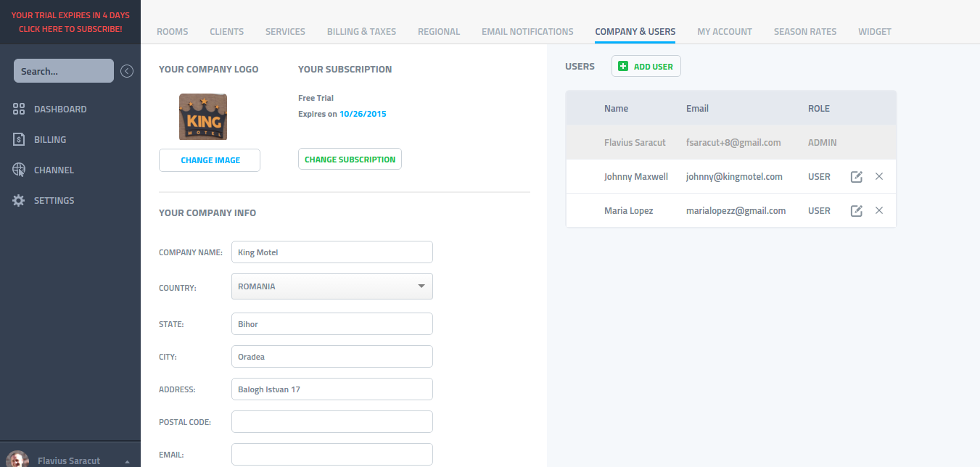The height and width of the screenshot is (467, 980).
Task: Click email fsaracut+8@gmail.com
Action: coord(733,143)
